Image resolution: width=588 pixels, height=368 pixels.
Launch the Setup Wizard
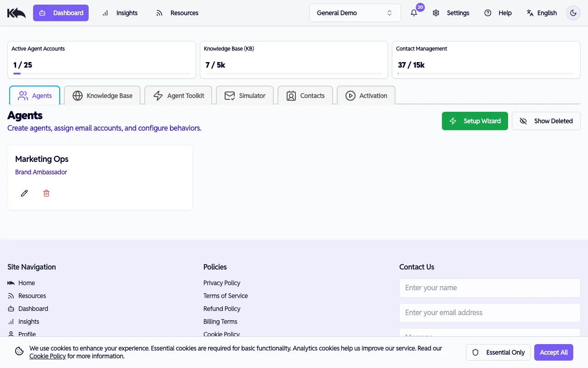pos(475,121)
